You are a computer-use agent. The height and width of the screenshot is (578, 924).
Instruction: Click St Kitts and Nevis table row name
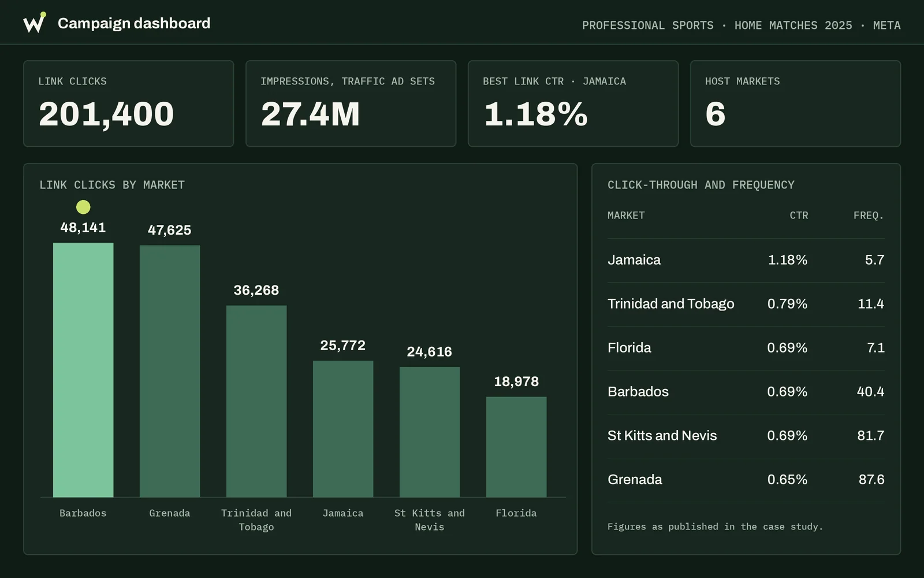click(x=662, y=436)
